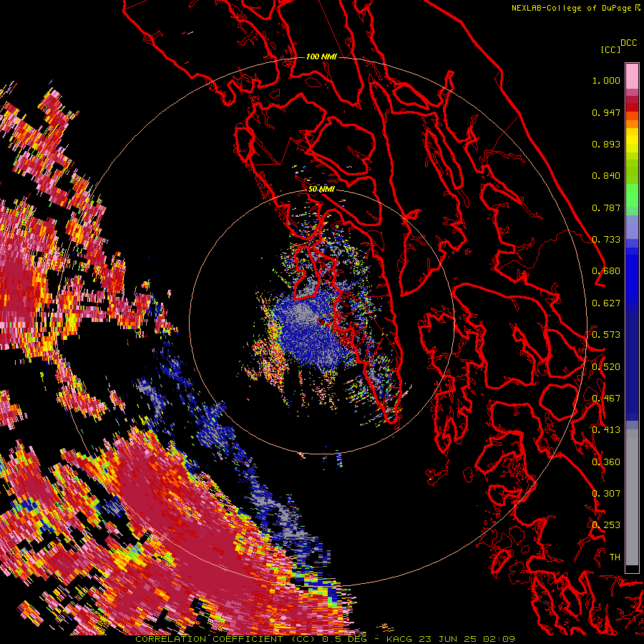Viewport: 644px width, 644px height.
Task: Click the 0.5 DEG elevation text
Action: point(344,639)
